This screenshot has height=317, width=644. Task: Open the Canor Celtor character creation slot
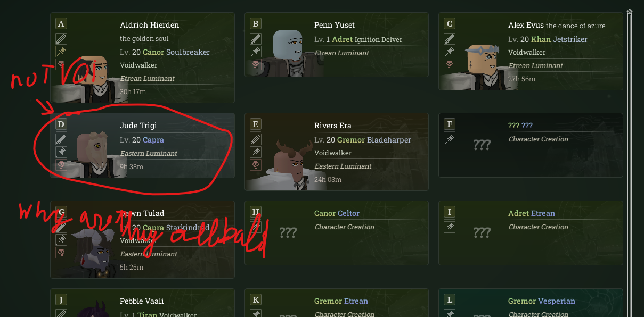[337, 233]
